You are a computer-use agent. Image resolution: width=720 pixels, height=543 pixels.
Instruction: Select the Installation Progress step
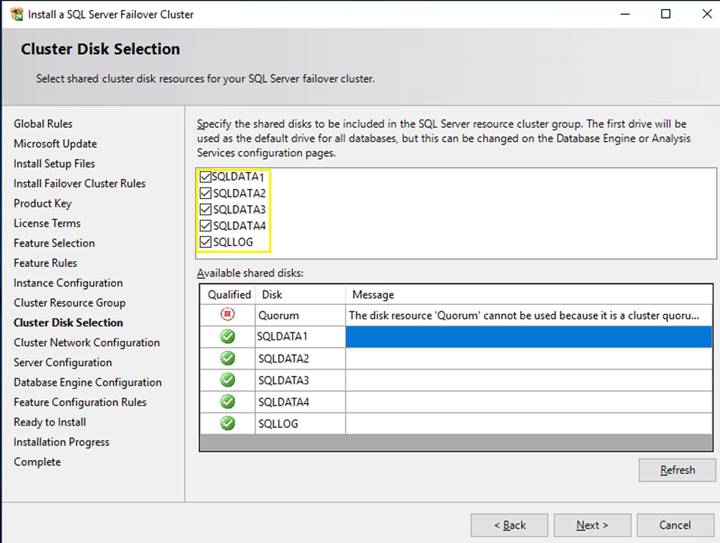(62, 442)
